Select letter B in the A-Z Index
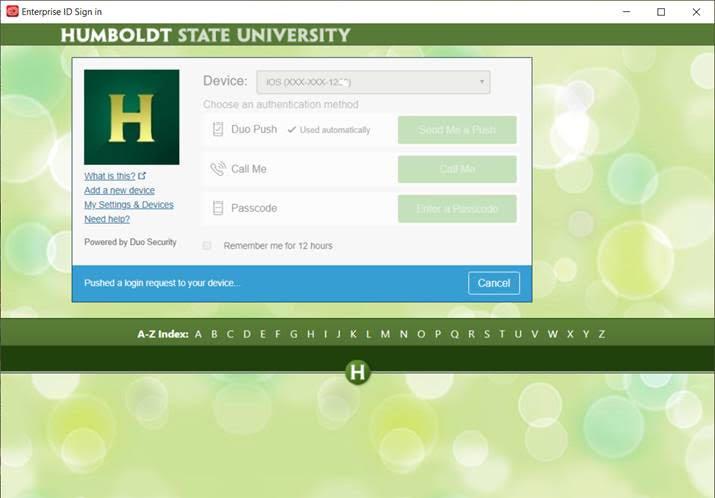The width and height of the screenshot is (715, 498). tap(214, 334)
